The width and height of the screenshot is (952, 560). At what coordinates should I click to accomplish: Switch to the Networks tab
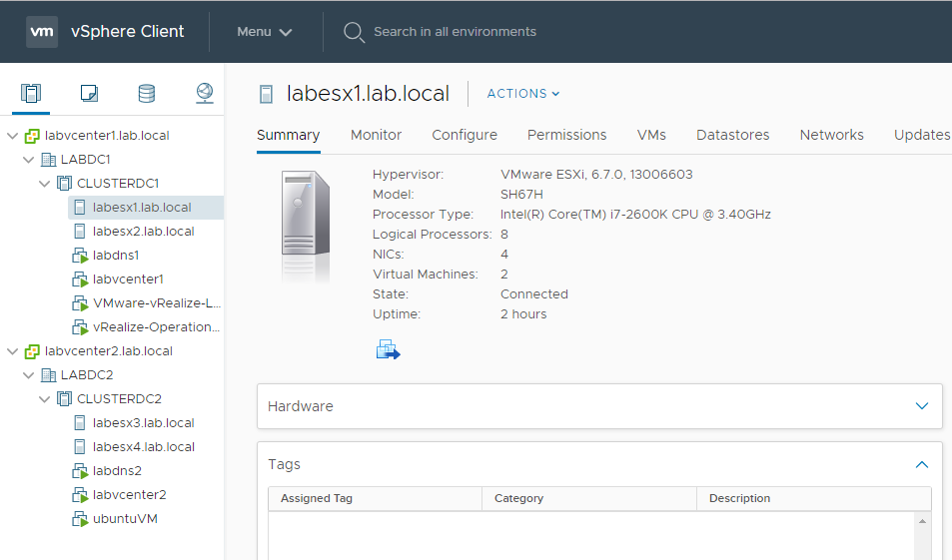(832, 135)
